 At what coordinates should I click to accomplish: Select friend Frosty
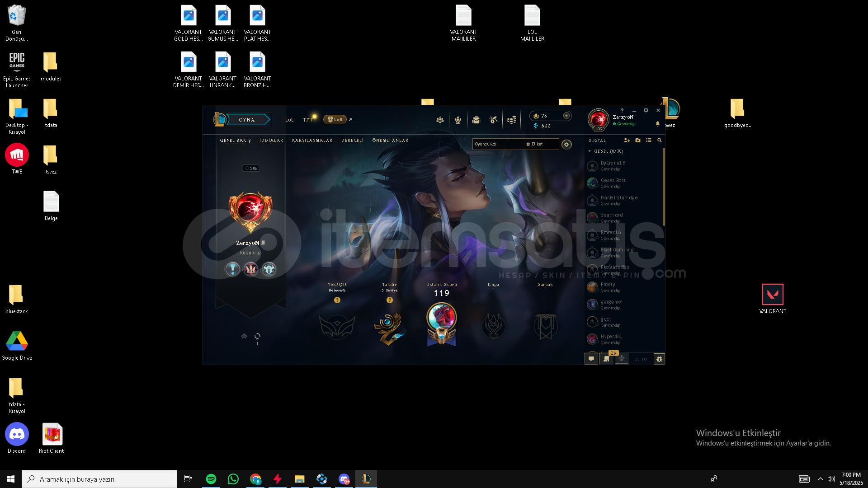(624, 287)
